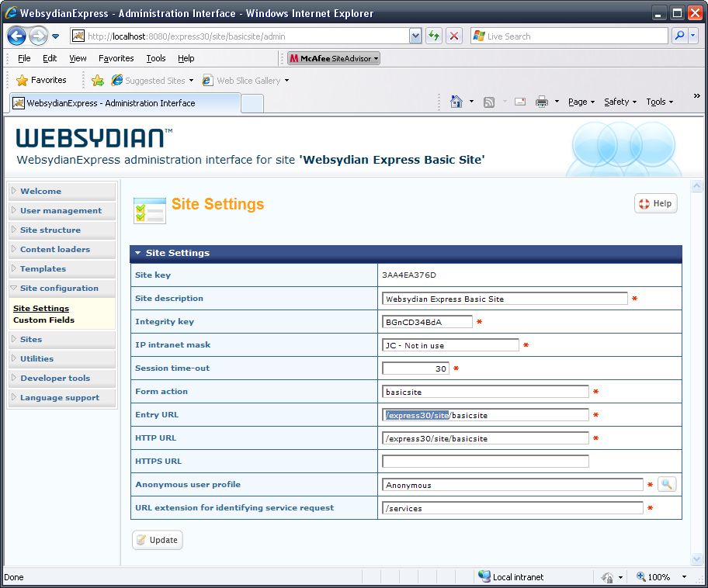Click the browser Back arrow button

tap(17, 36)
